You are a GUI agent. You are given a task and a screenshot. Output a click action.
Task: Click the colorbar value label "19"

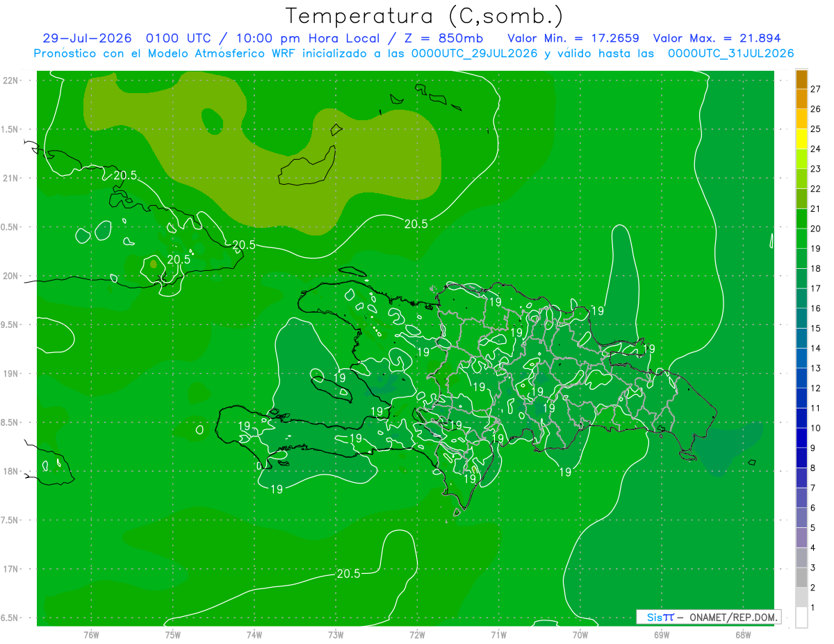coord(816,248)
